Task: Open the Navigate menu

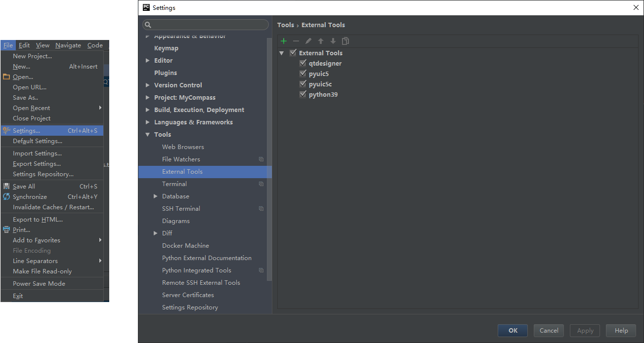Action: [68, 45]
